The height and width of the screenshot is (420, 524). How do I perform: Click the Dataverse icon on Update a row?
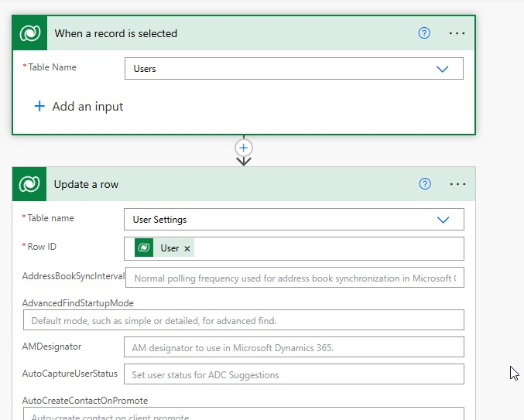pyautogui.click(x=30, y=184)
